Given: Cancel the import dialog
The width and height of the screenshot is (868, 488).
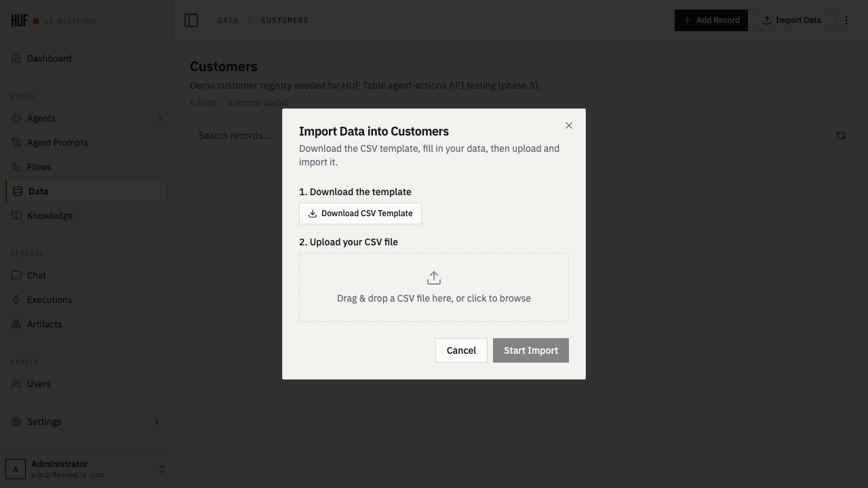Looking at the screenshot, I should click(461, 350).
